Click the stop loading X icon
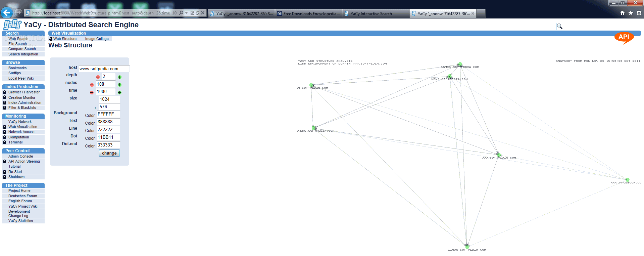 (x=203, y=13)
